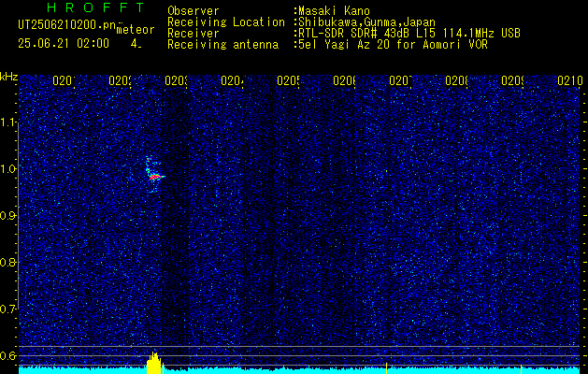Image resolution: width=588 pixels, height=374 pixels.
Task: Click the 0.7 frequency axis label
Action: pos(7,309)
